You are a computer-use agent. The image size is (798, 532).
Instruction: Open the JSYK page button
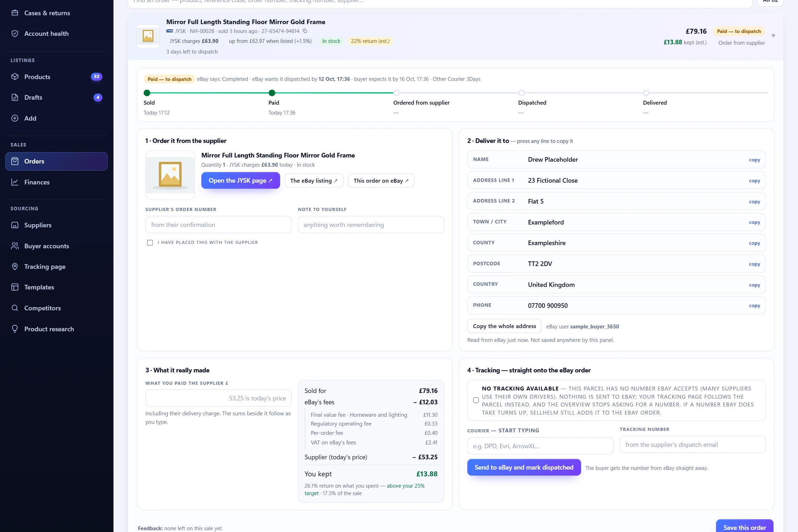pos(240,181)
